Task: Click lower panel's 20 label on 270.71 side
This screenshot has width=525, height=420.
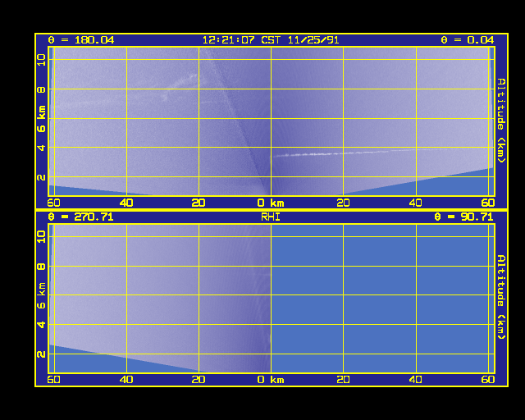Action: click(199, 380)
